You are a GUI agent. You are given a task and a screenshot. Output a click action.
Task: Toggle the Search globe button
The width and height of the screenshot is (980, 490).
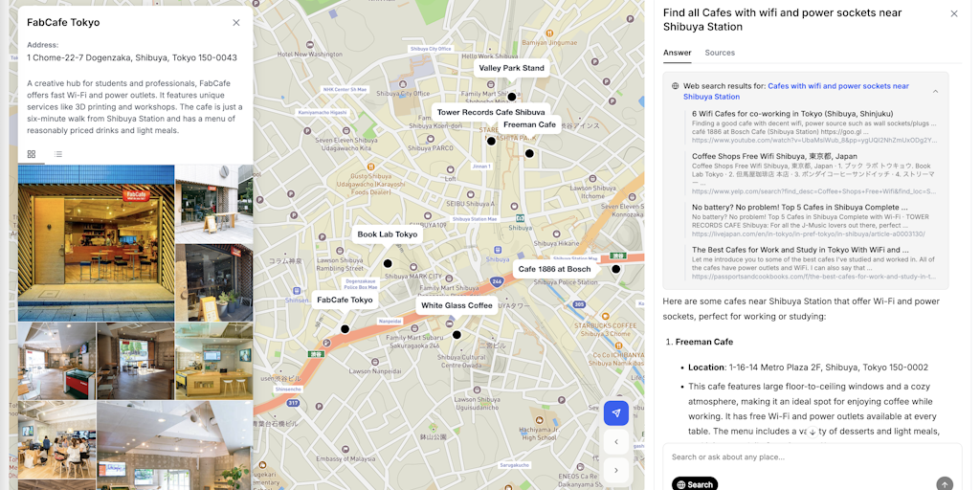(695, 484)
